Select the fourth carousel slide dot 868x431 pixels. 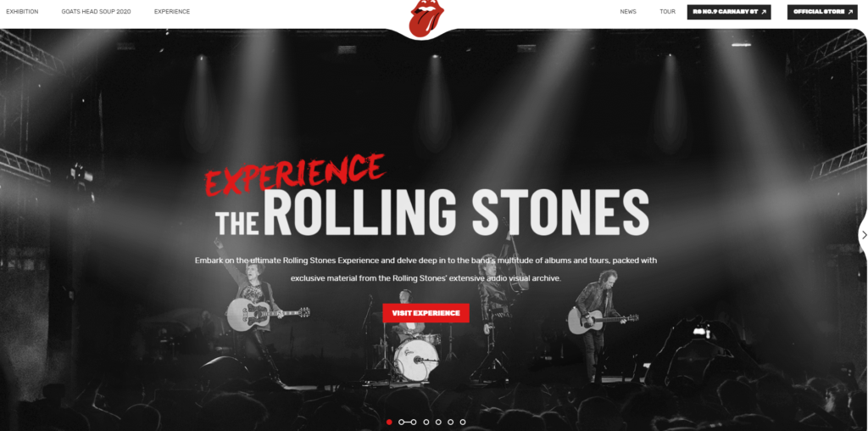(x=426, y=423)
